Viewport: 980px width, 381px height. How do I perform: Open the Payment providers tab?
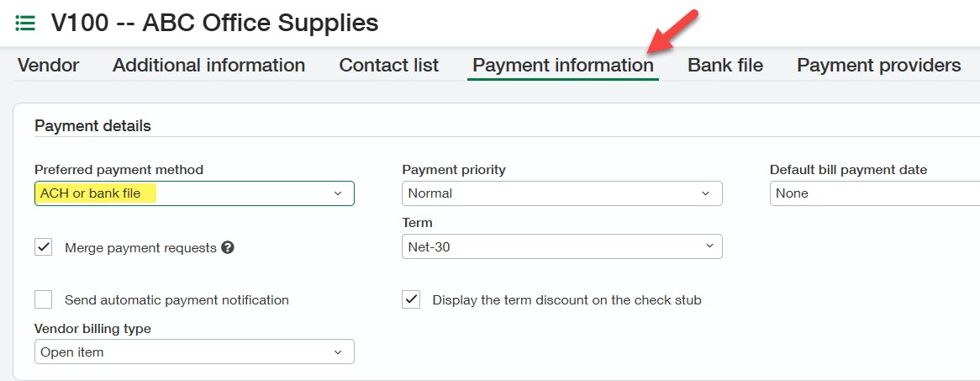[878, 66]
